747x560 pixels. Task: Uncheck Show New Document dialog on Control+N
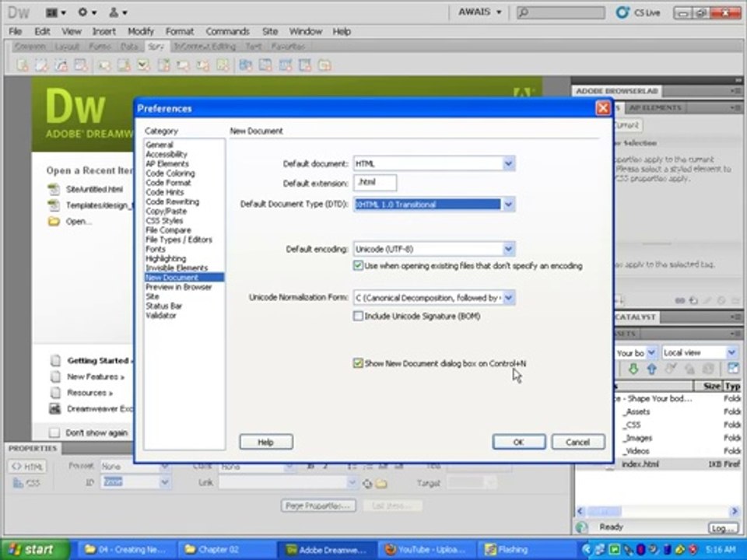pos(358,363)
